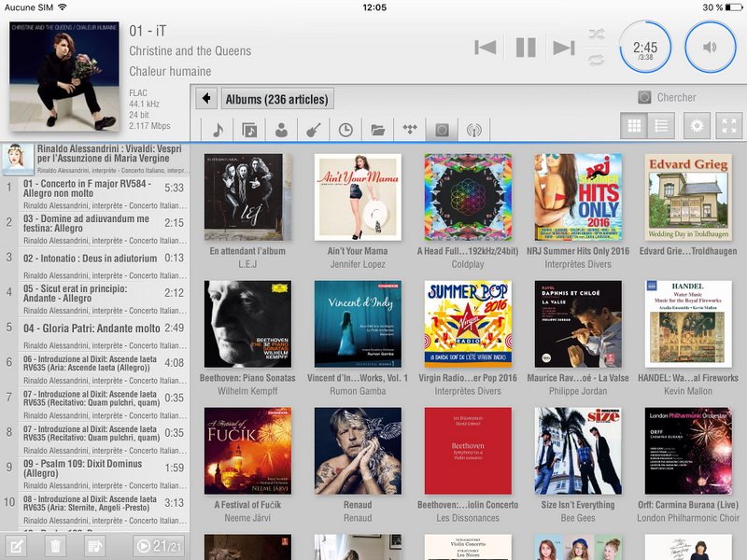
Task: Click the 2:45 track progress dial
Action: tap(645, 48)
